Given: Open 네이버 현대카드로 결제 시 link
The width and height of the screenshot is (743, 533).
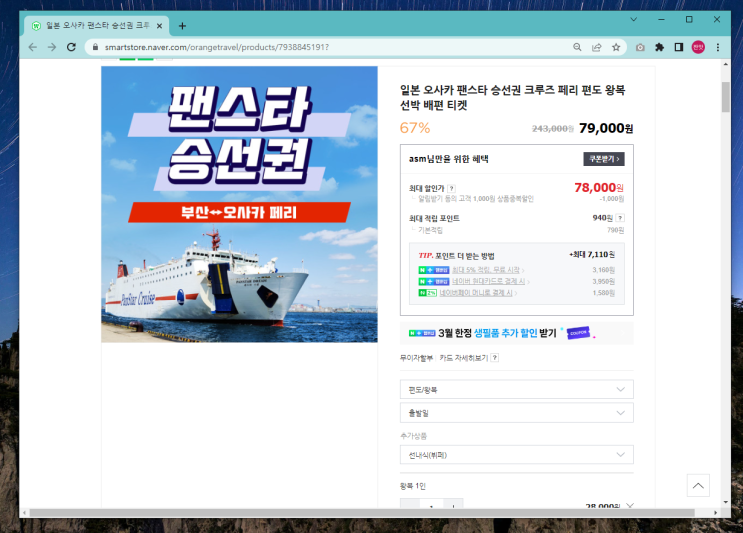Looking at the screenshot, I should click(490, 281).
